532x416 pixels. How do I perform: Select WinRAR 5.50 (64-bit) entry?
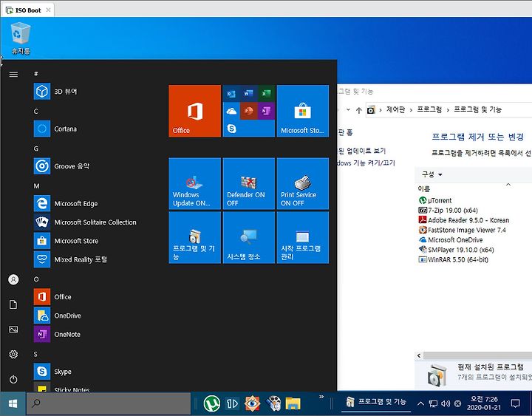tap(453, 259)
